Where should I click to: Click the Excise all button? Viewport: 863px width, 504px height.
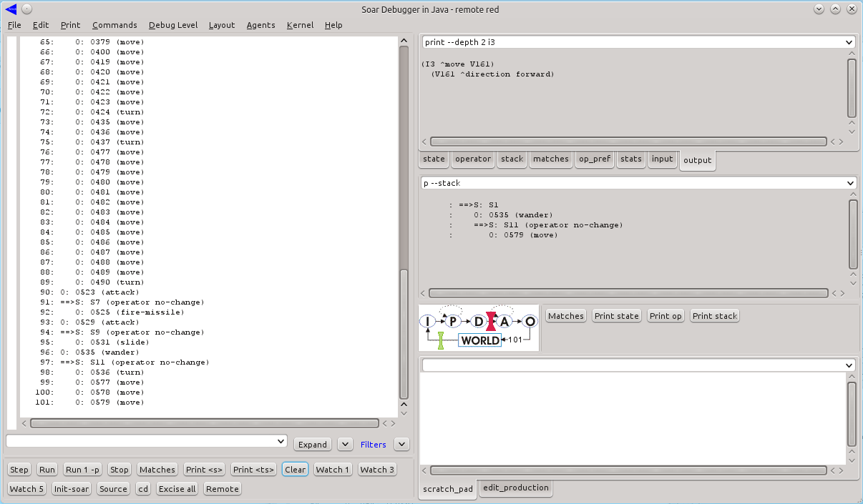pyautogui.click(x=177, y=489)
